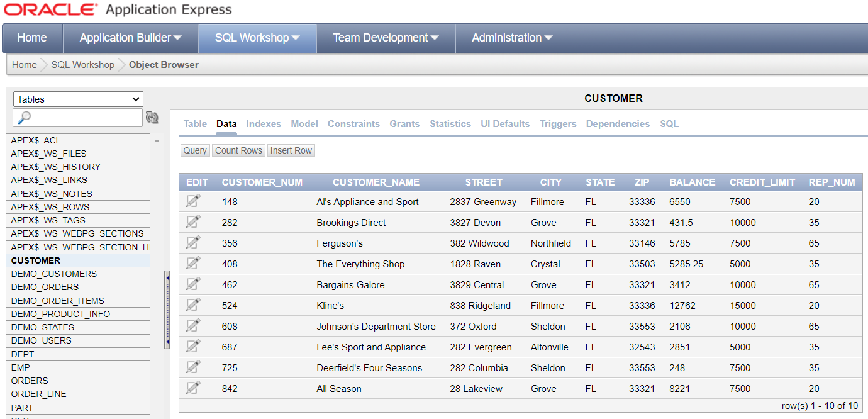Click Home in the breadcrumb
Viewport: 868px width, 419px height.
pos(25,65)
